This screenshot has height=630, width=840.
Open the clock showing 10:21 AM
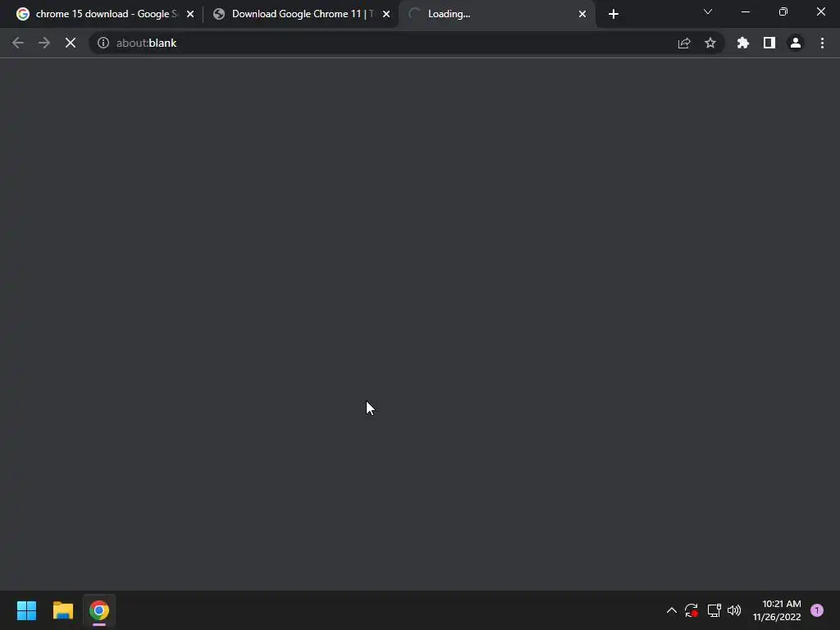[777, 610]
